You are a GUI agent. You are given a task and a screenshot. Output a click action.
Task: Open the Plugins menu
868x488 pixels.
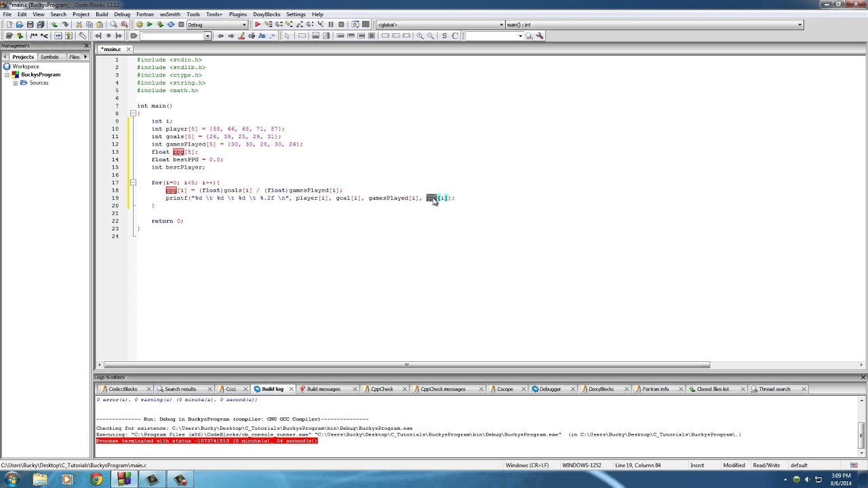(x=238, y=14)
